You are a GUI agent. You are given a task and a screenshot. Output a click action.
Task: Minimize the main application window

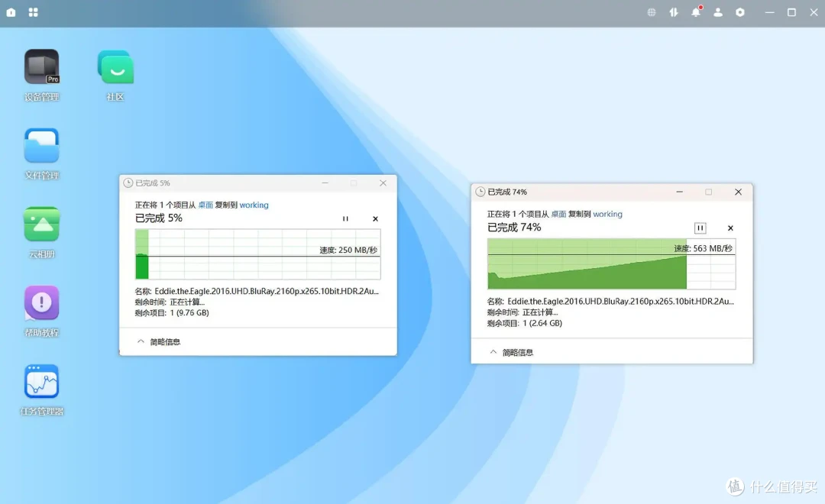point(770,12)
